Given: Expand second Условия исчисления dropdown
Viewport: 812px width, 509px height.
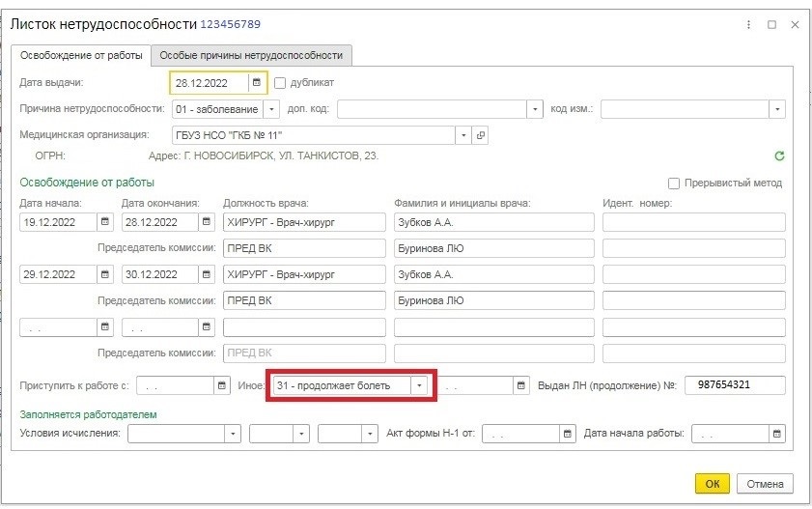Looking at the screenshot, I should pos(301,434).
